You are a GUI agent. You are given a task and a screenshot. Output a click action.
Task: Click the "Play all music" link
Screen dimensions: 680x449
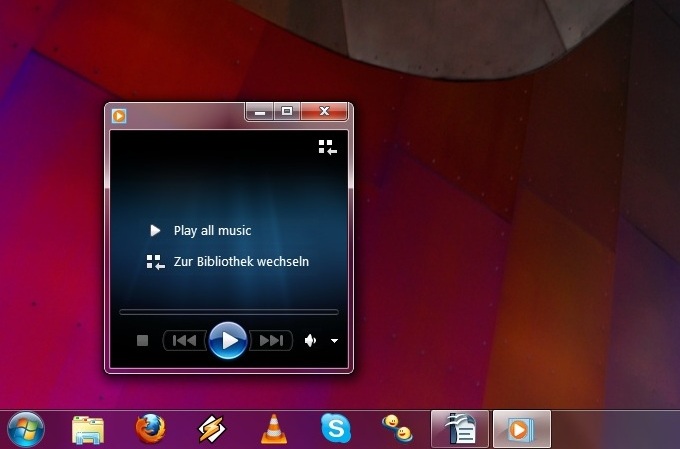tap(211, 231)
